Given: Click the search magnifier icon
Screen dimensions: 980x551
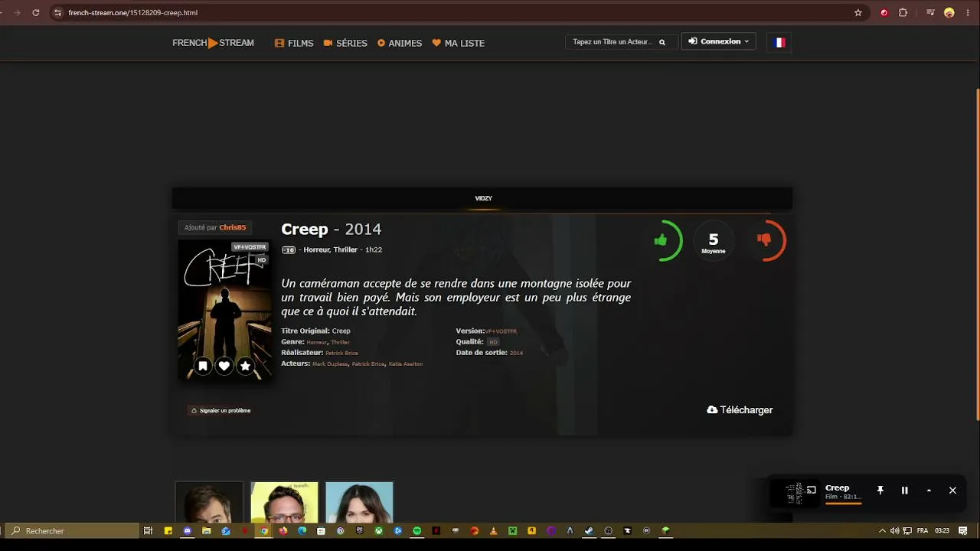Looking at the screenshot, I should (x=662, y=42).
